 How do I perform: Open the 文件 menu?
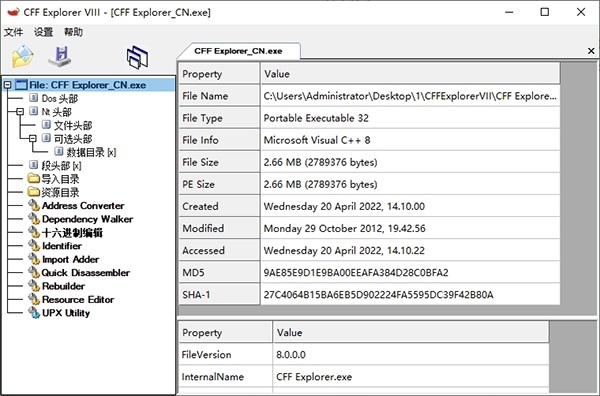pyautogui.click(x=13, y=32)
